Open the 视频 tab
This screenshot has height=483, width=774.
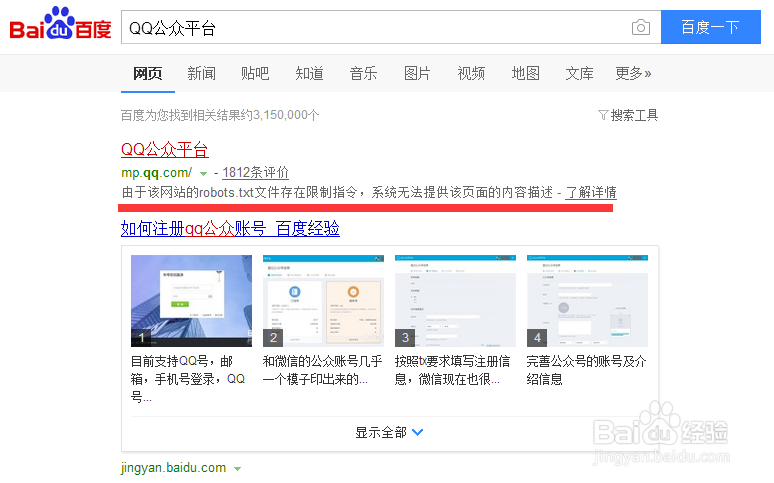point(471,74)
